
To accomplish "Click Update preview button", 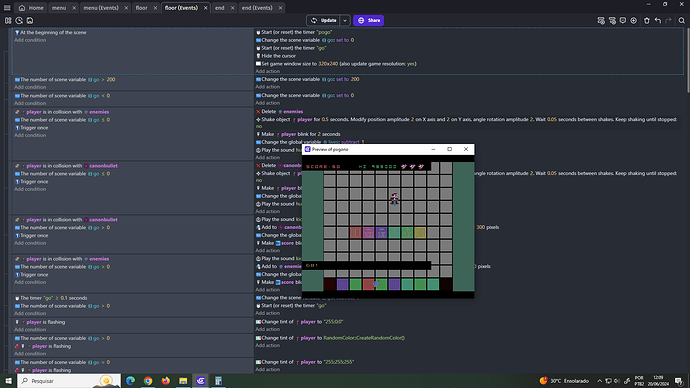I will pos(323,20).
